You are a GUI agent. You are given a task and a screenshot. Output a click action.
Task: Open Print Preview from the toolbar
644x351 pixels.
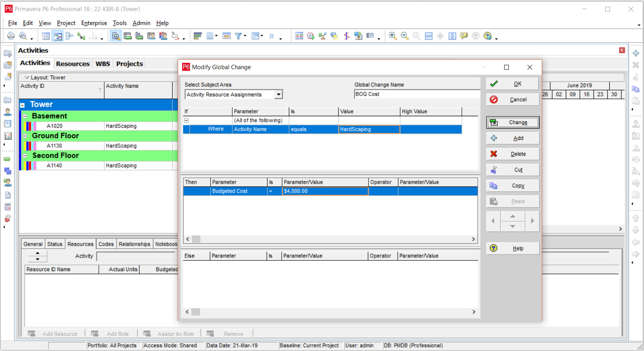[x=23, y=36]
